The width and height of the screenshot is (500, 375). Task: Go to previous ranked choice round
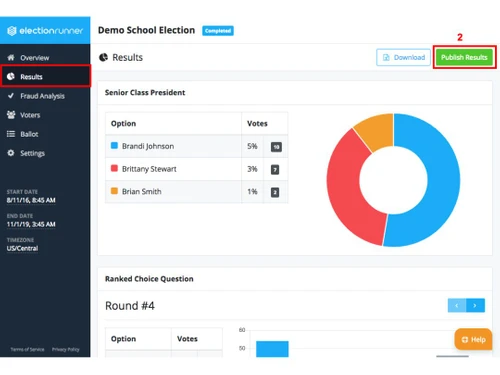click(x=457, y=305)
